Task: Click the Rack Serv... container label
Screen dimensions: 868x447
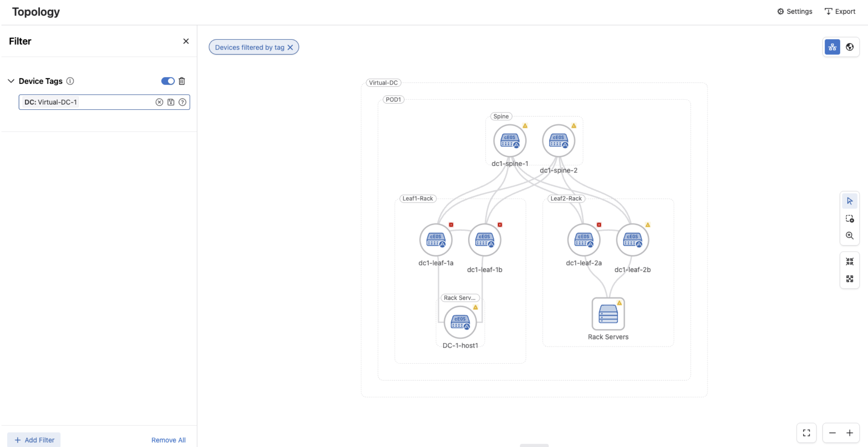Action: click(460, 298)
